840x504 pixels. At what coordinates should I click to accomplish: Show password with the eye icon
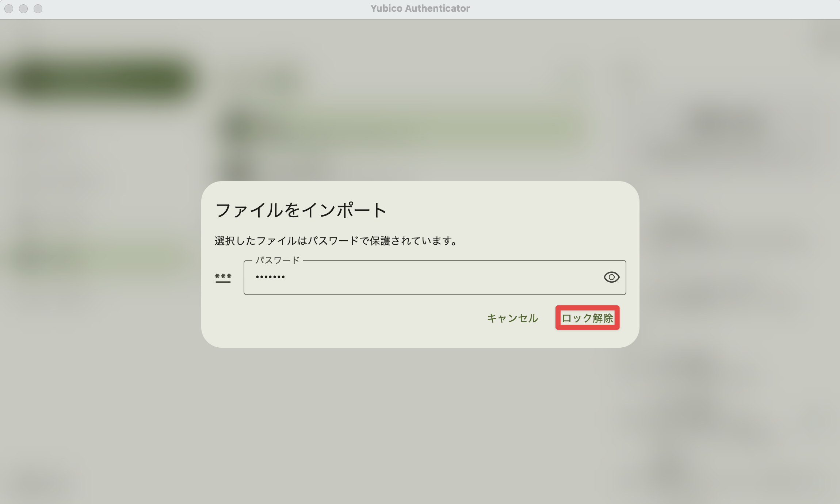[611, 277]
